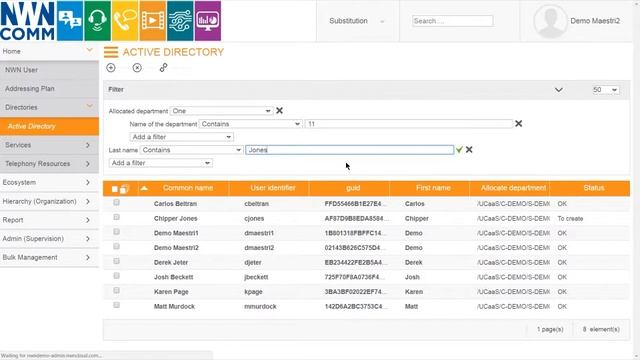Open the Report menu
Viewport: 640px width, 360px height.
click(x=49, y=220)
